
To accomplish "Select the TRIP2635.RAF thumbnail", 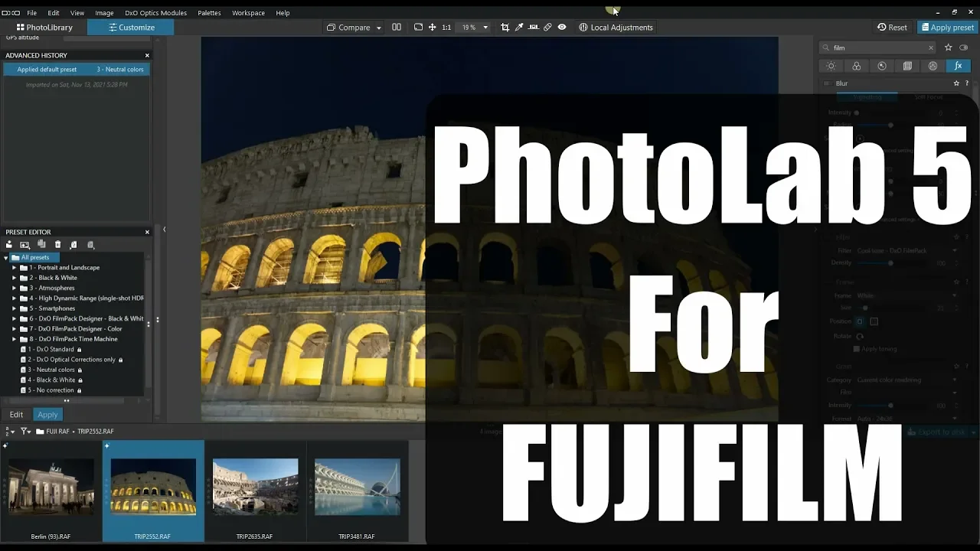I will point(255,491).
